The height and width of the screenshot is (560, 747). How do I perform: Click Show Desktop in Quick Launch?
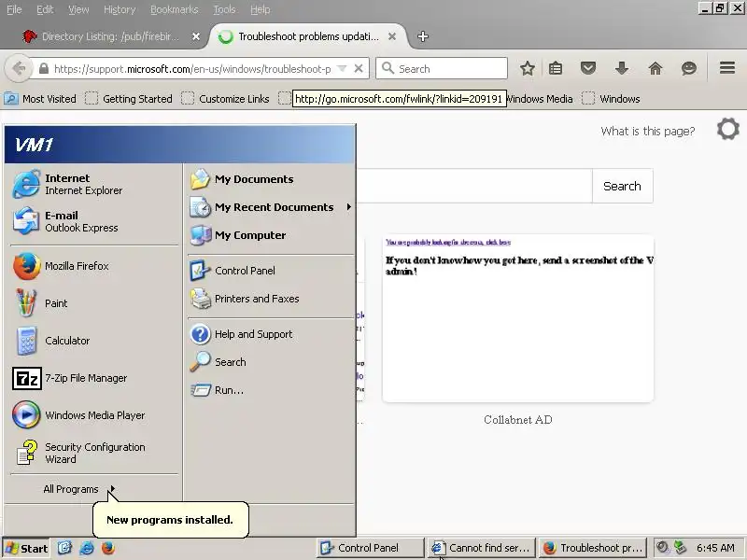tap(64, 548)
